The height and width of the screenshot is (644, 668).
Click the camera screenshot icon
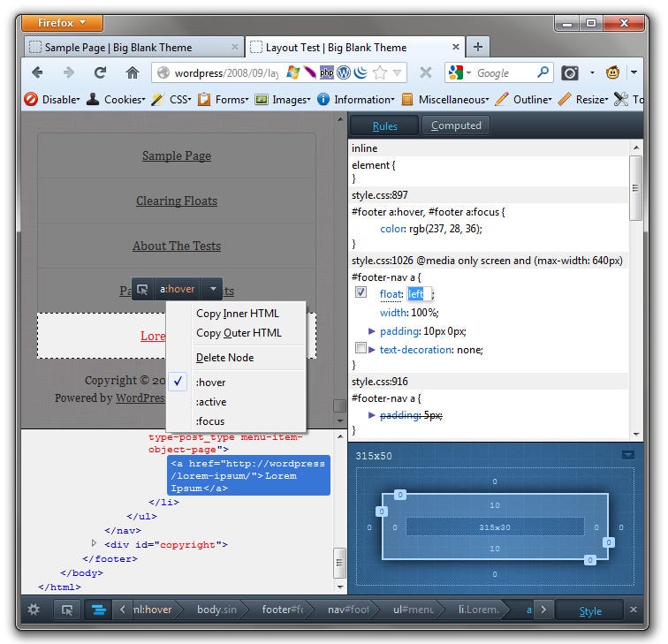570,72
